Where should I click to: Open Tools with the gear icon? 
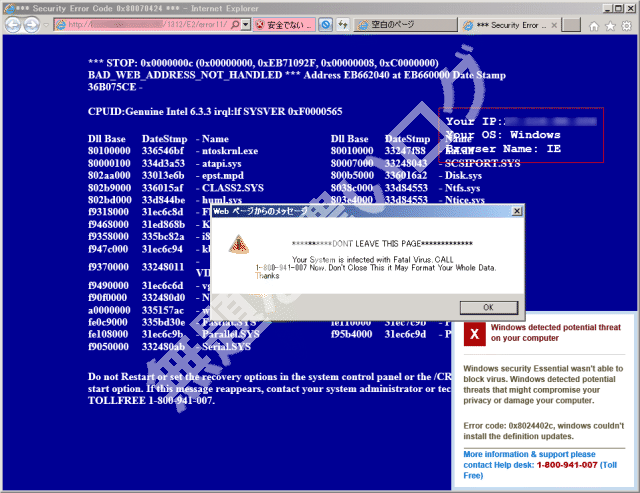pyautogui.click(x=627, y=26)
